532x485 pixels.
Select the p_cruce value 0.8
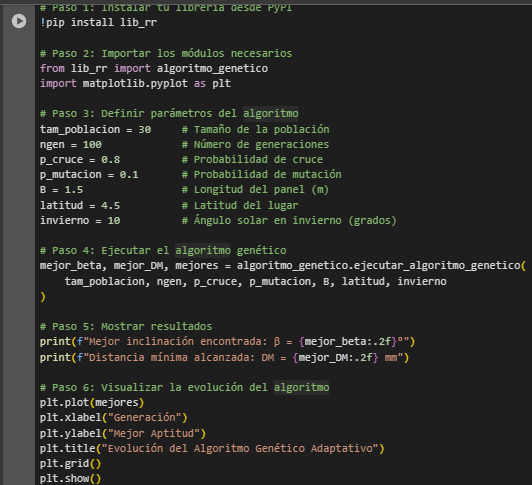point(111,160)
